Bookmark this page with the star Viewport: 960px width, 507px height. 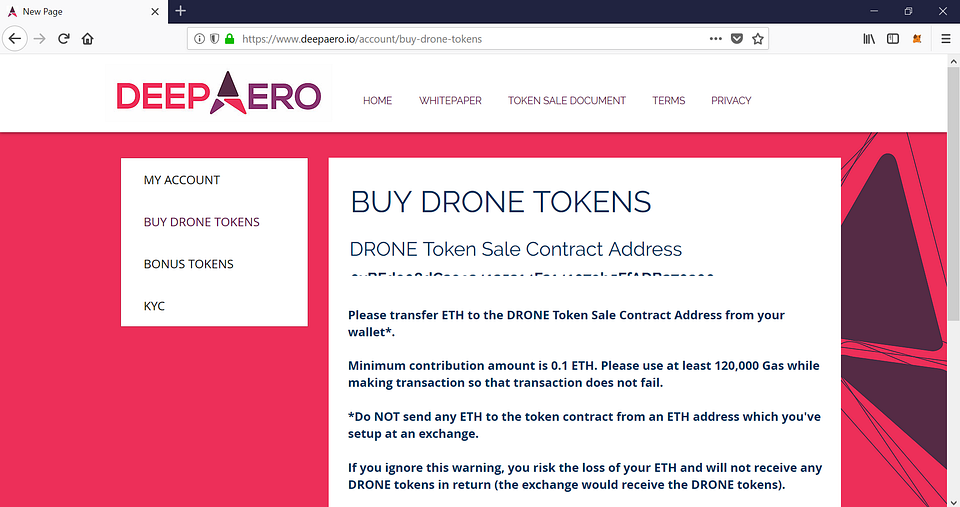(758, 39)
